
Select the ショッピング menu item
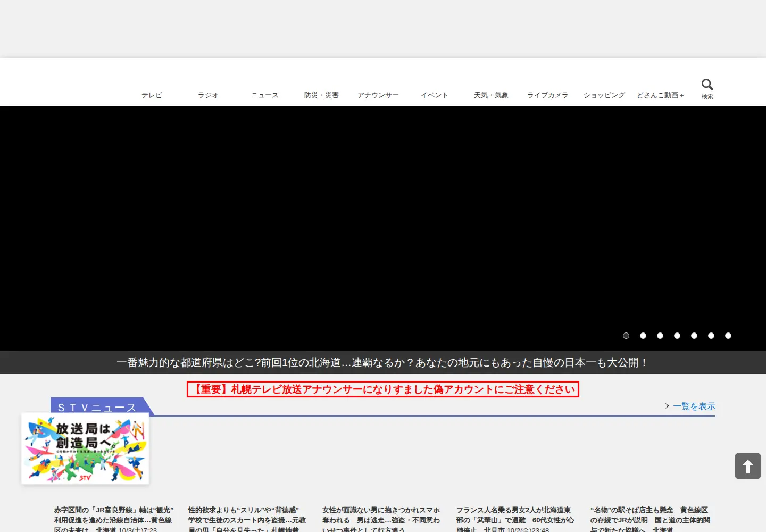tap(604, 95)
